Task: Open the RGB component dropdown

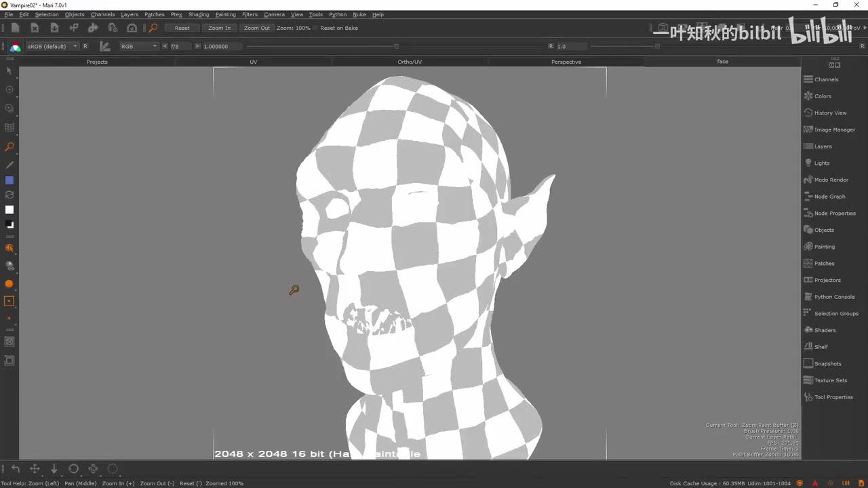Action: (x=138, y=46)
